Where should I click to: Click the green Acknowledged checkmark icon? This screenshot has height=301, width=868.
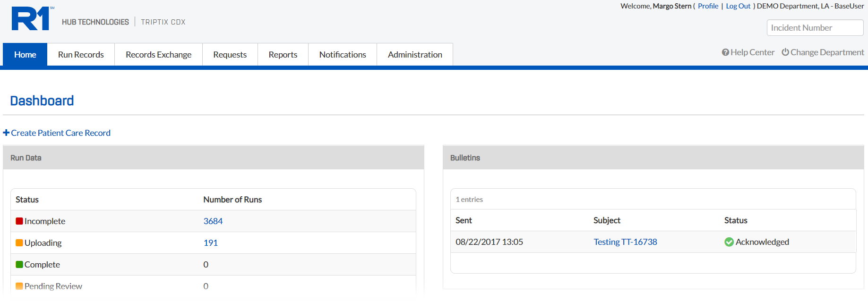[729, 242]
